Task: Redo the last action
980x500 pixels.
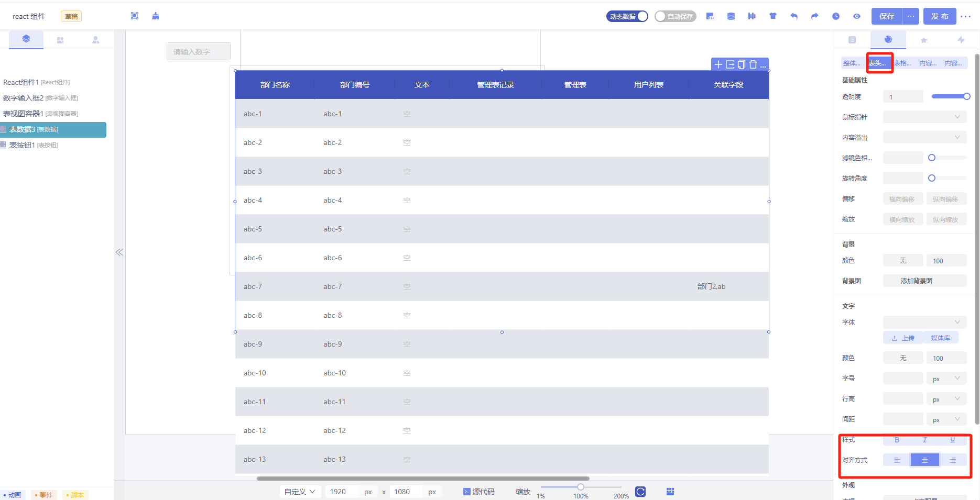Action: [815, 16]
